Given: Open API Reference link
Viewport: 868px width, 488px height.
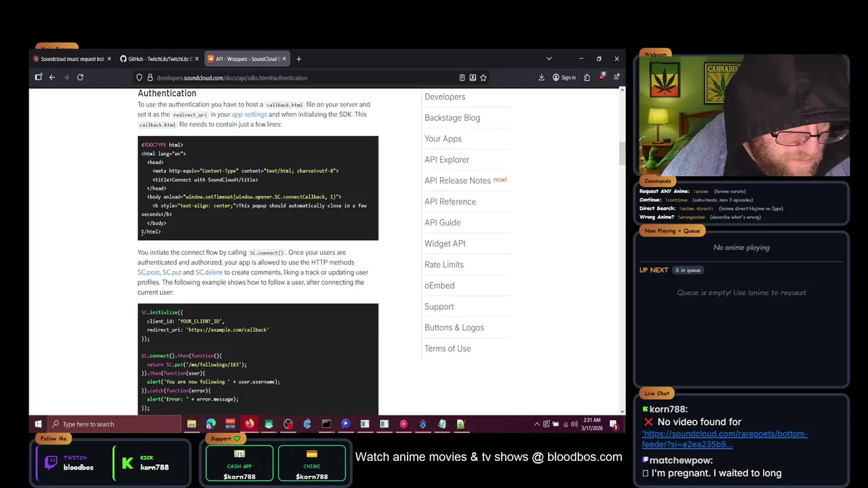Looking at the screenshot, I should pyautogui.click(x=450, y=202).
